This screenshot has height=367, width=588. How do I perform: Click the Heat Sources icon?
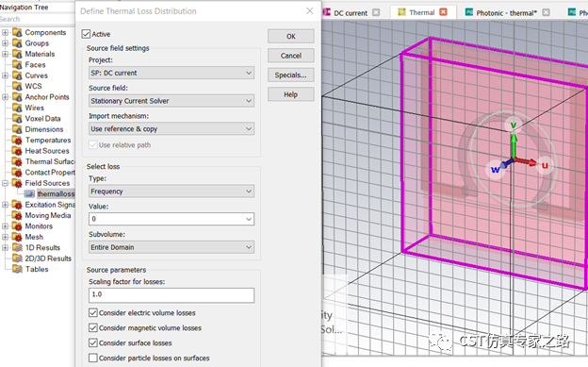pyautogui.click(x=17, y=151)
